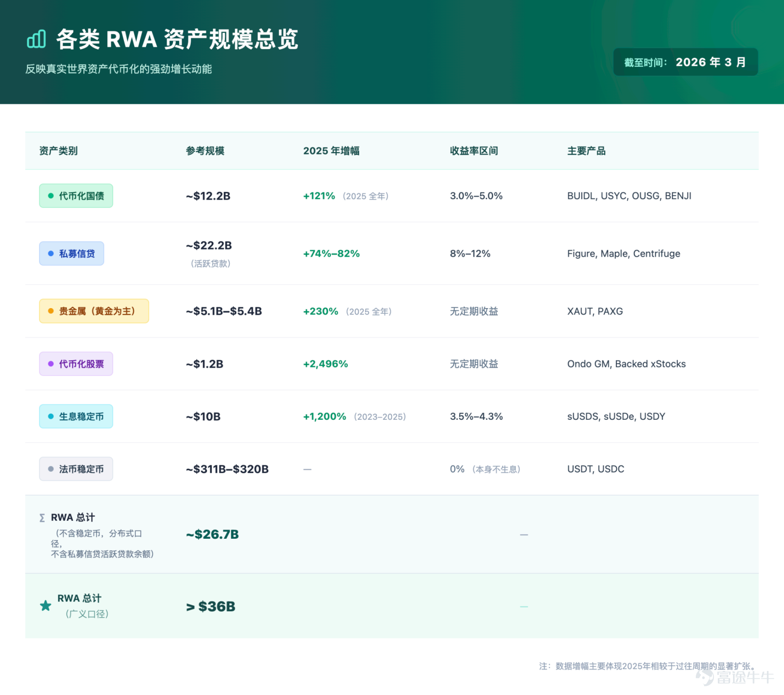Screen dimensions: 784x695
Task: Click the ~$26.7B total value
Action: tap(212, 534)
